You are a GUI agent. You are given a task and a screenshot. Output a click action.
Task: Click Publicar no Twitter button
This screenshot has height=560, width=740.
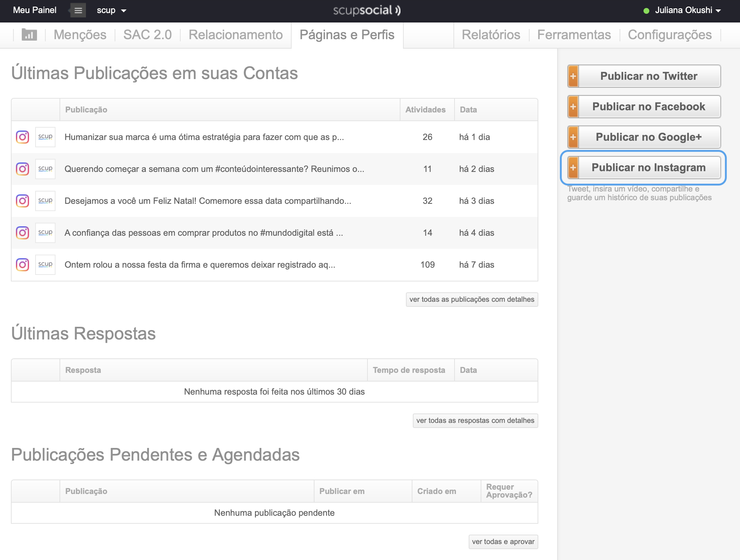(x=644, y=76)
